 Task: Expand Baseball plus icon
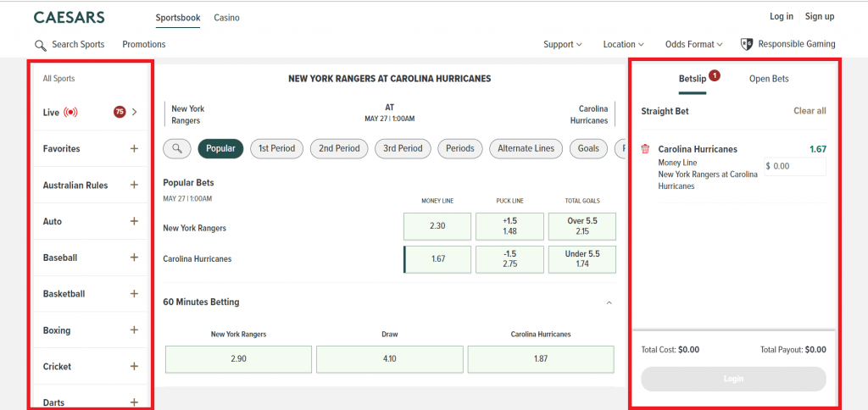pos(134,258)
